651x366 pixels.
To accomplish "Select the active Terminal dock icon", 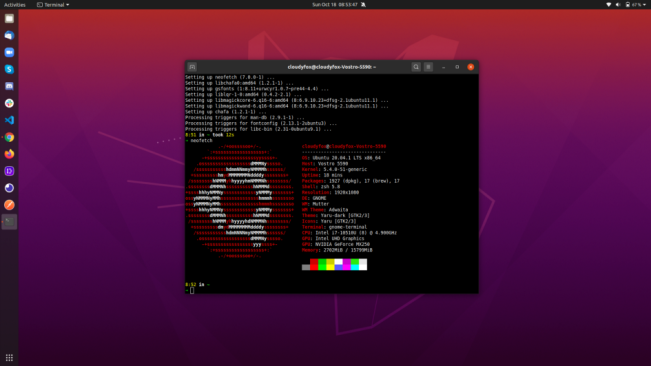I will pos(9,222).
